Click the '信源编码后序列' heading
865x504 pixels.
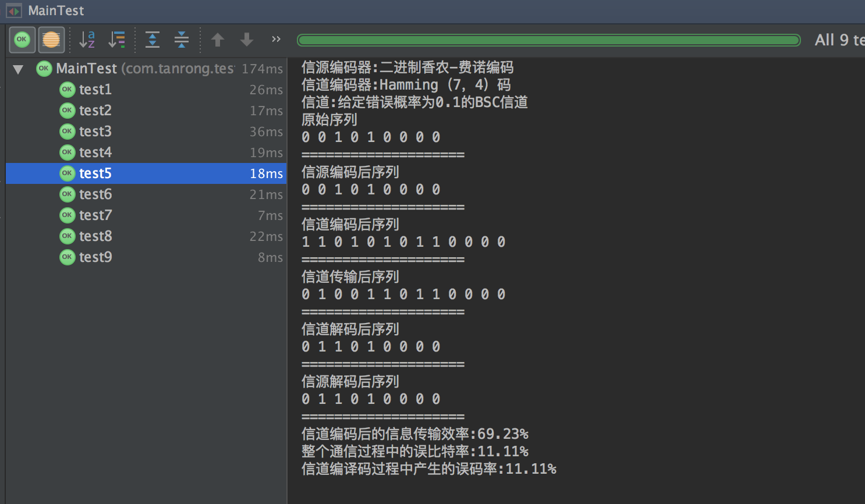tap(350, 172)
